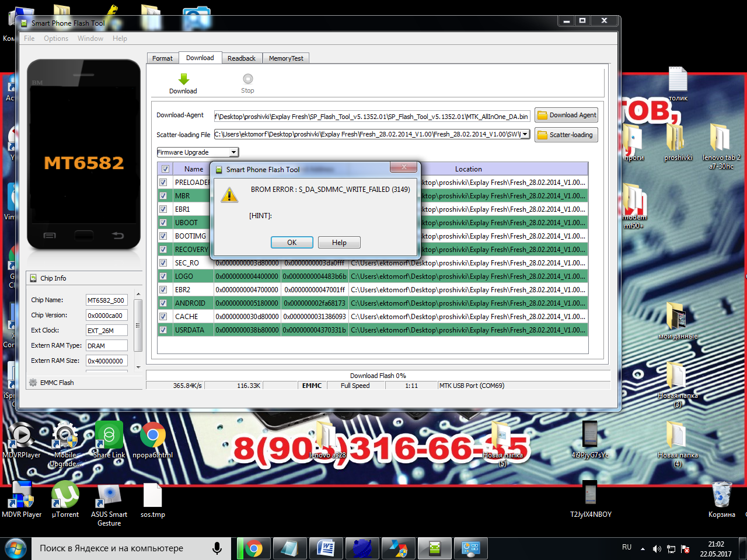This screenshot has height=560, width=747.
Task: Switch to the Readback tab
Action: (x=241, y=58)
